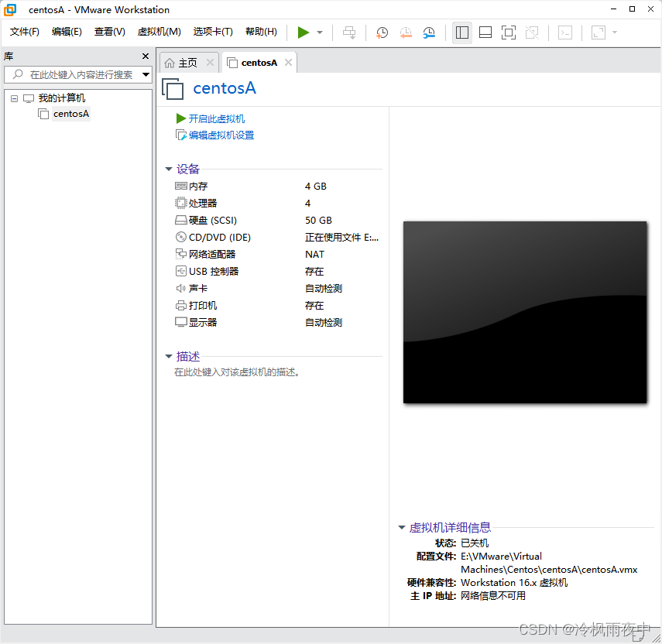Take a snapshot of the virtual machine

[x=382, y=33]
